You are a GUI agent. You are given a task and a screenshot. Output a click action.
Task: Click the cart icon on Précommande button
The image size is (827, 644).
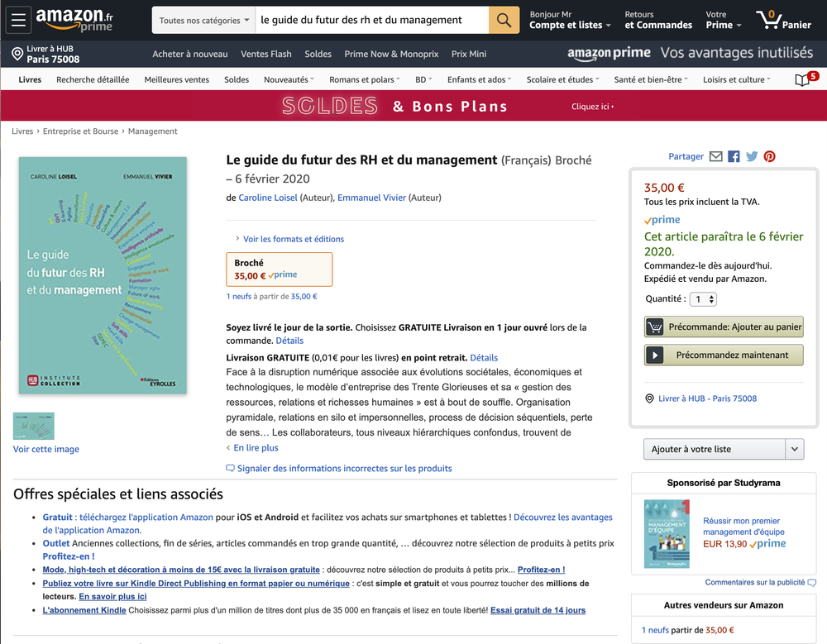[x=654, y=327]
